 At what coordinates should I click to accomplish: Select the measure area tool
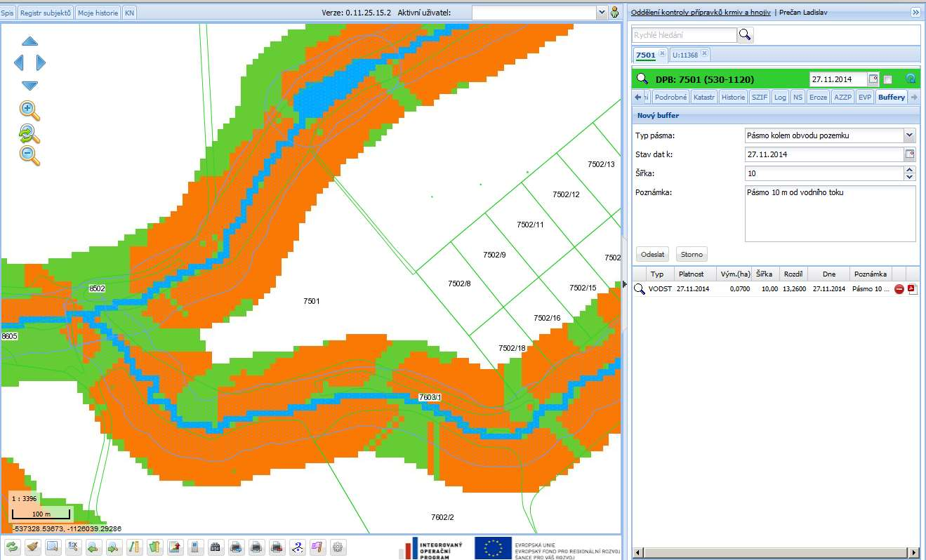[x=154, y=547]
